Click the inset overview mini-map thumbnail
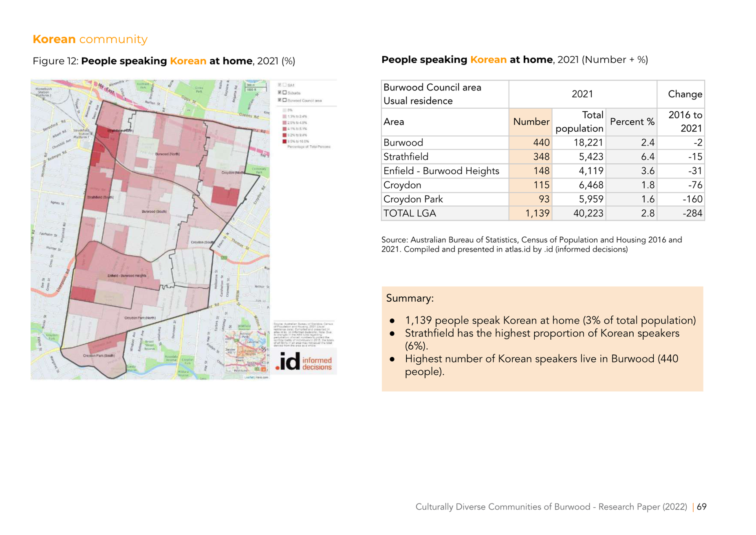Viewport: 756px width, 535px height. click(x=246, y=351)
